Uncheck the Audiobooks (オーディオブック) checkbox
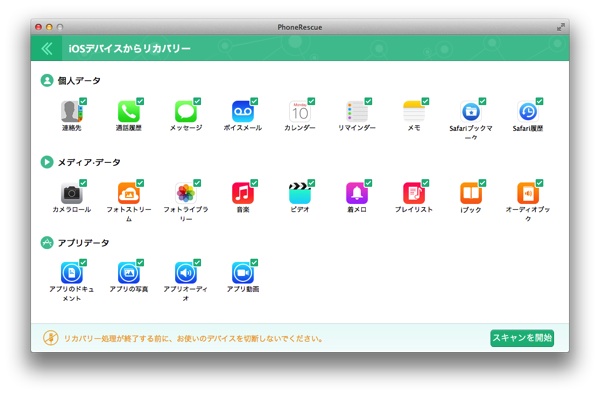 (x=539, y=183)
